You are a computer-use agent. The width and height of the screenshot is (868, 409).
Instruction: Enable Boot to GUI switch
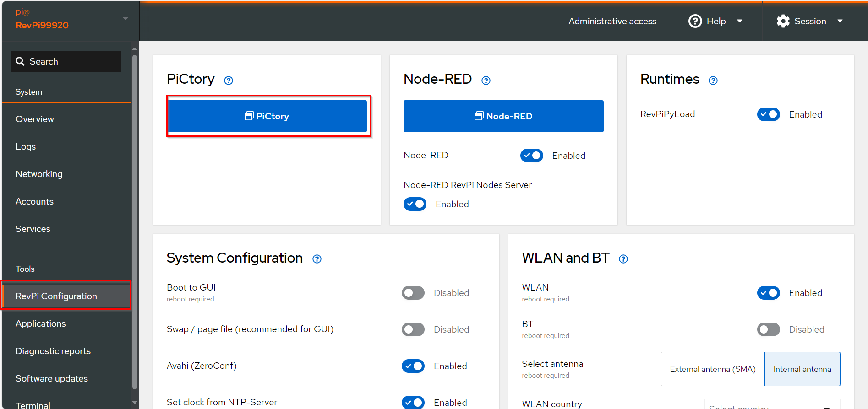(x=413, y=293)
